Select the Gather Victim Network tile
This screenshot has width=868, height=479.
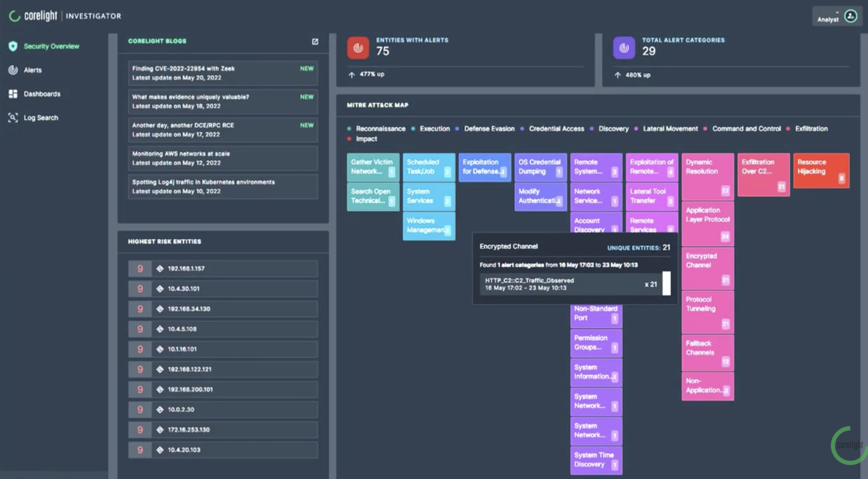point(373,167)
